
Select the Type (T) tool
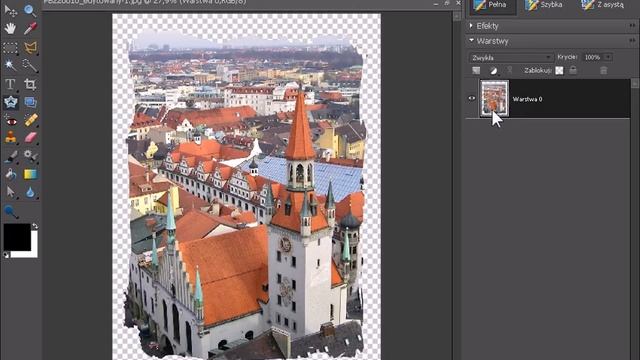(11, 84)
